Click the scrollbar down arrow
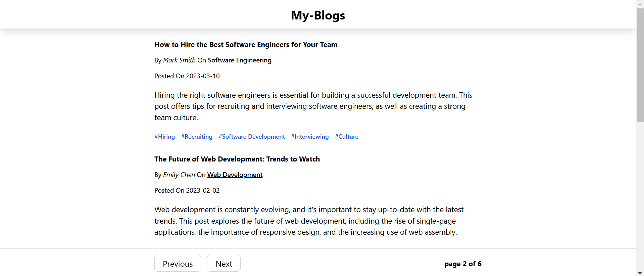644x276 pixels. click(x=640, y=273)
